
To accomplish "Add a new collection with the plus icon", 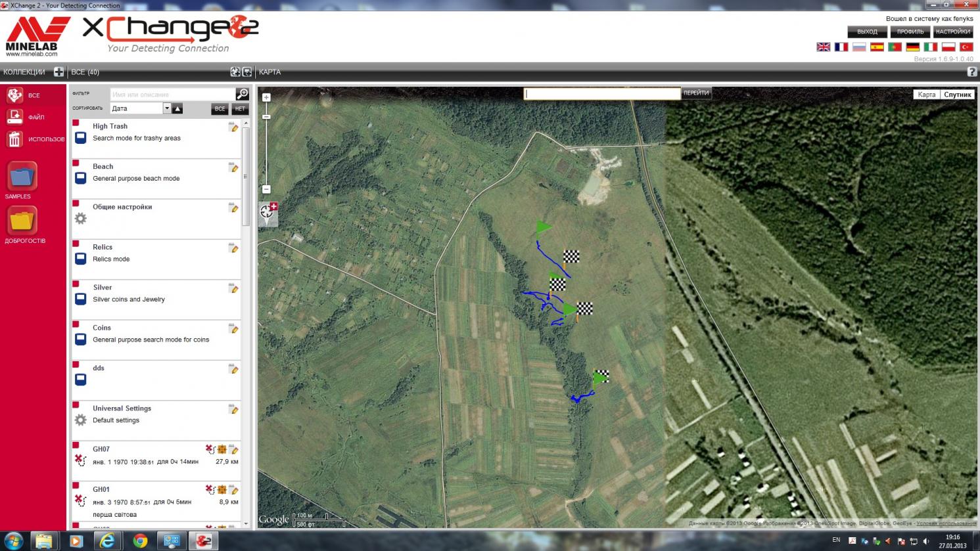I will (58, 72).
